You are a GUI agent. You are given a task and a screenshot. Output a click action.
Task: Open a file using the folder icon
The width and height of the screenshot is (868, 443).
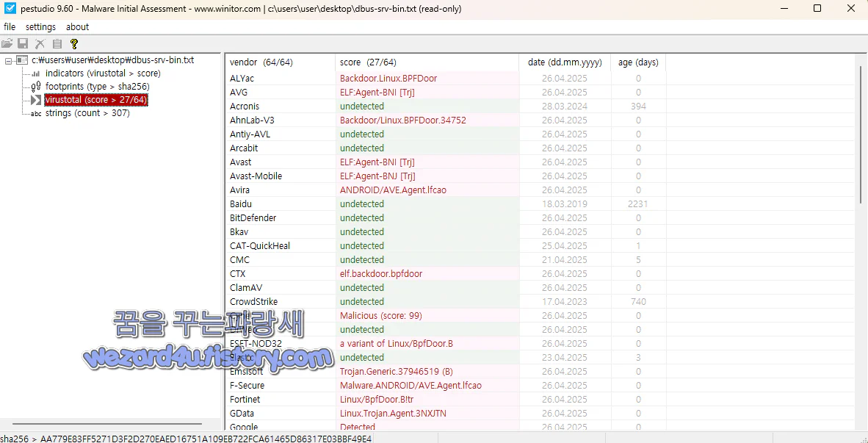[x=7, y=43]
